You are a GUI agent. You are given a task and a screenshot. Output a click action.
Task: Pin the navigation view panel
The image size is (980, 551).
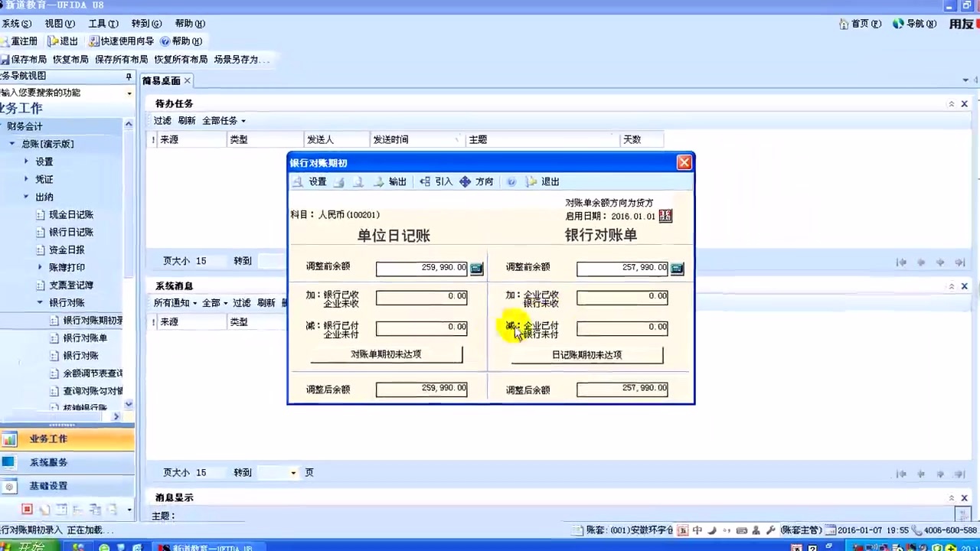[x=129, y=77]
